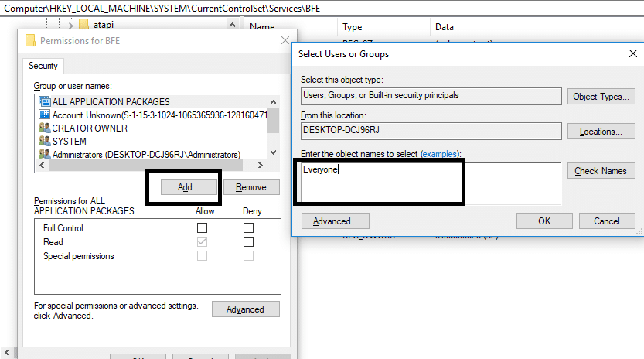Tick Deny for Full Control
This screenshot has height=359, width=644.
click(x=248, y=227)
